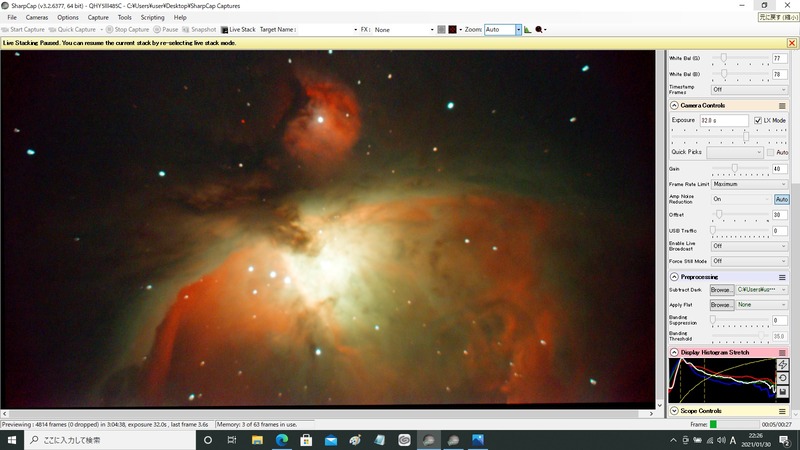Adjust the Offset slider
Screen dimensions: 800x450
[719, 214]
